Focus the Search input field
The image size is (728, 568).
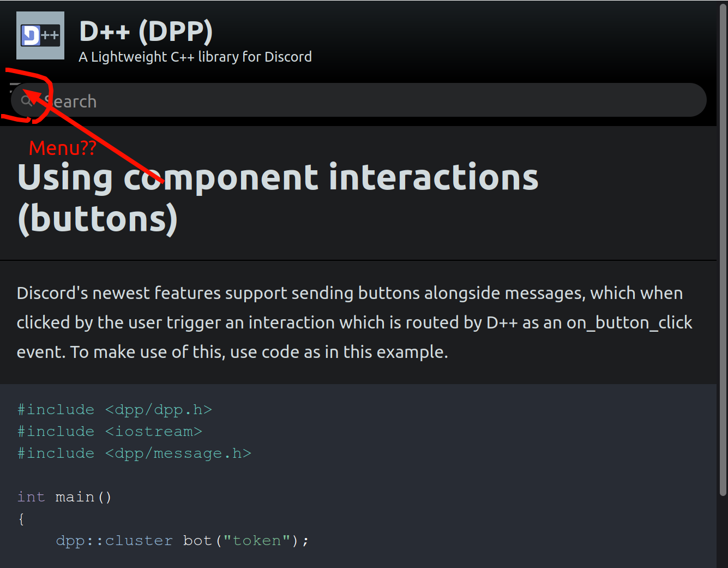click(x=358, y=100)
